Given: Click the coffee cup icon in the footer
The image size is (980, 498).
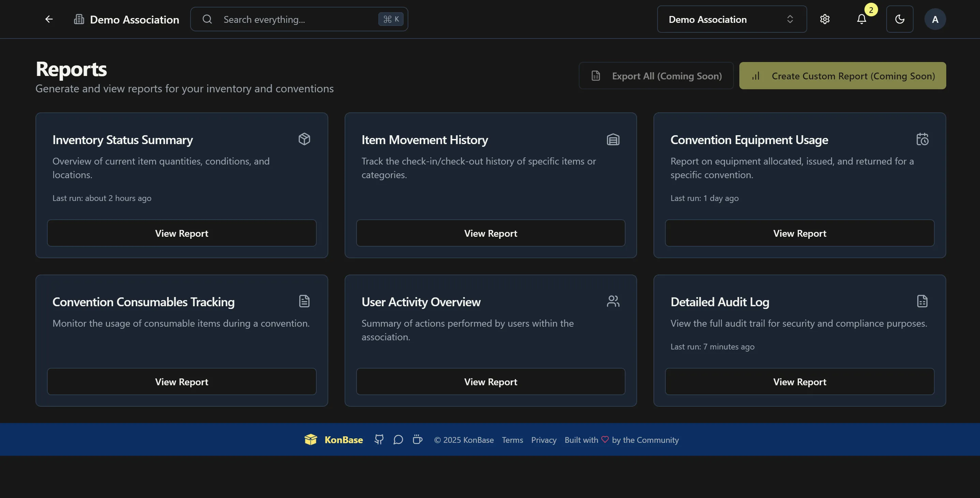Looking at the screenshot, I should coord(417,439).
